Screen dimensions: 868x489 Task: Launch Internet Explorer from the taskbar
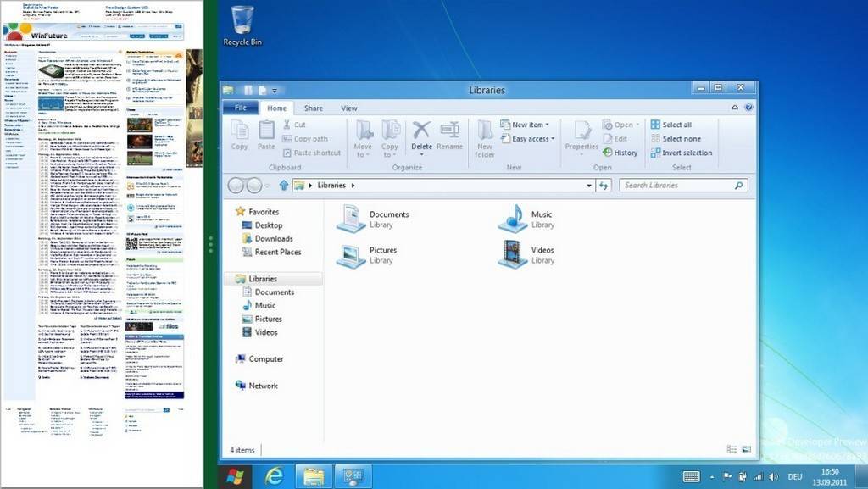[275, 476]
